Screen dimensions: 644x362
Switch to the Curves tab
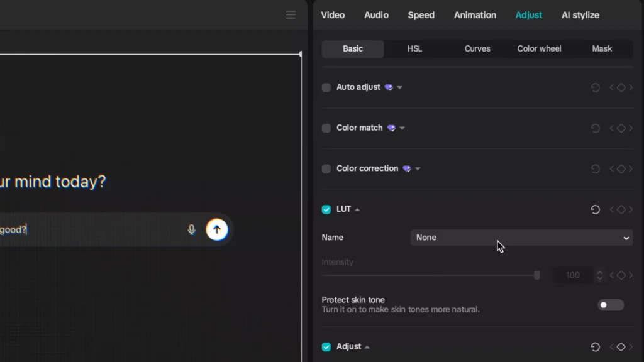click(477, 48)
